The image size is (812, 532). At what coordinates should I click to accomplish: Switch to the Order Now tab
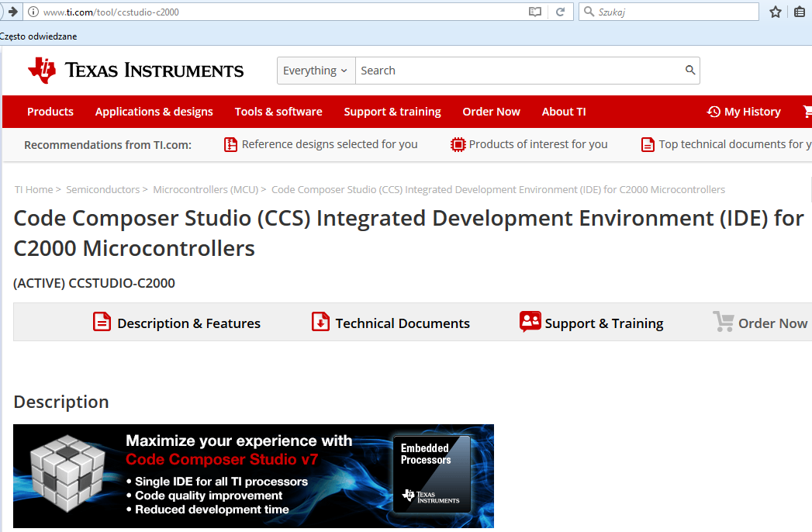tap(772, 323)
